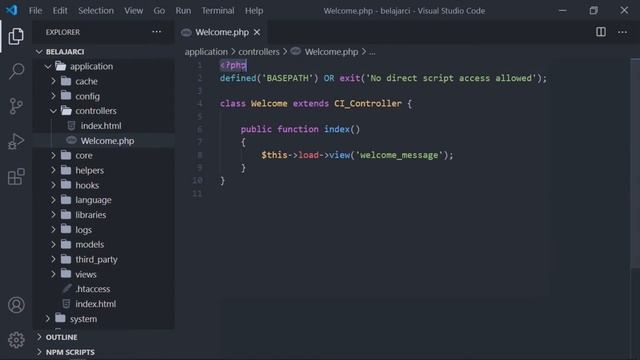Click controllers in the breadcrumb

click(259, 52)
